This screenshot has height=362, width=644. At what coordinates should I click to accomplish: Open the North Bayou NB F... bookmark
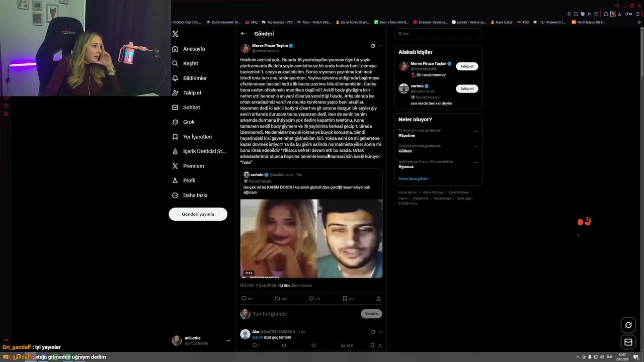[x=588, y=22]
